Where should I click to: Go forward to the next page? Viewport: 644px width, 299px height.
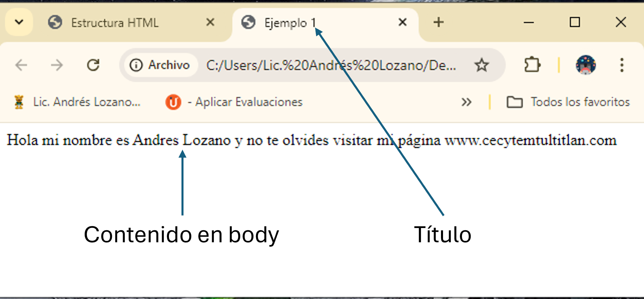(57, 65)
